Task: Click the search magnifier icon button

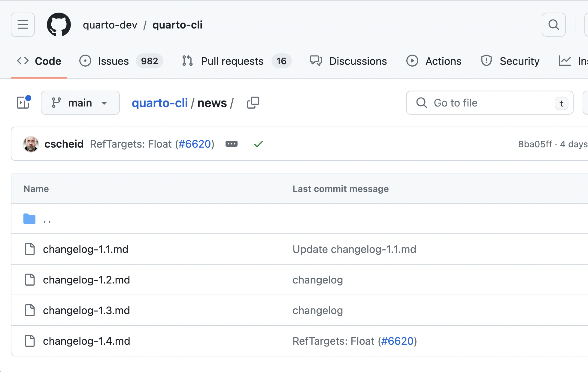Action: click(553, 25)
